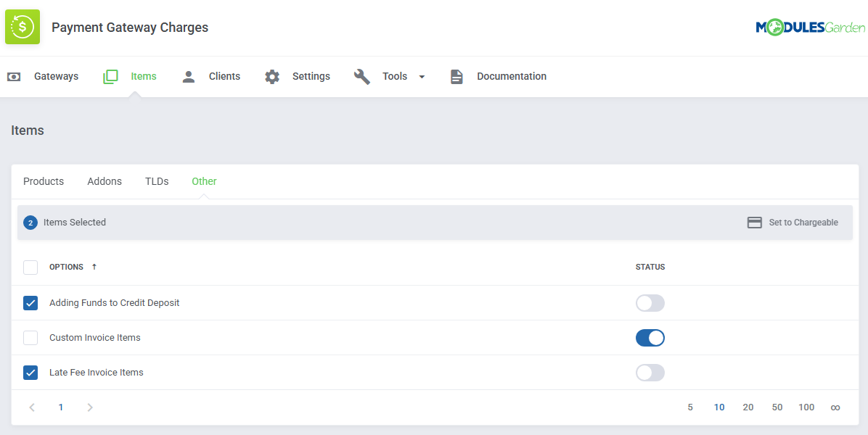The width and height of the screenshot is (868, 435).
Task: Click the Payment Gateway Charges logo icon
Action: click(22, 28)
